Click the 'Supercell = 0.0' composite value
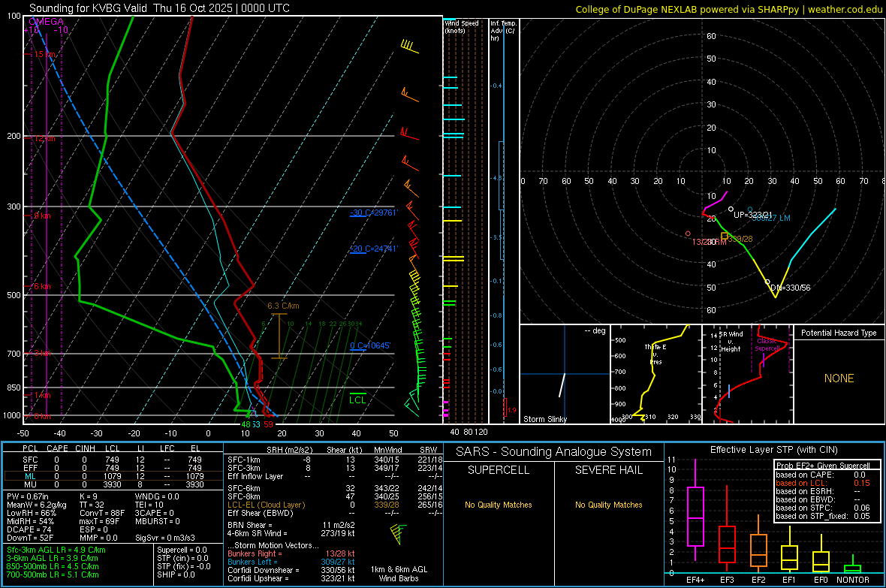This screenshot has width=886, height=588. [182, 550]
